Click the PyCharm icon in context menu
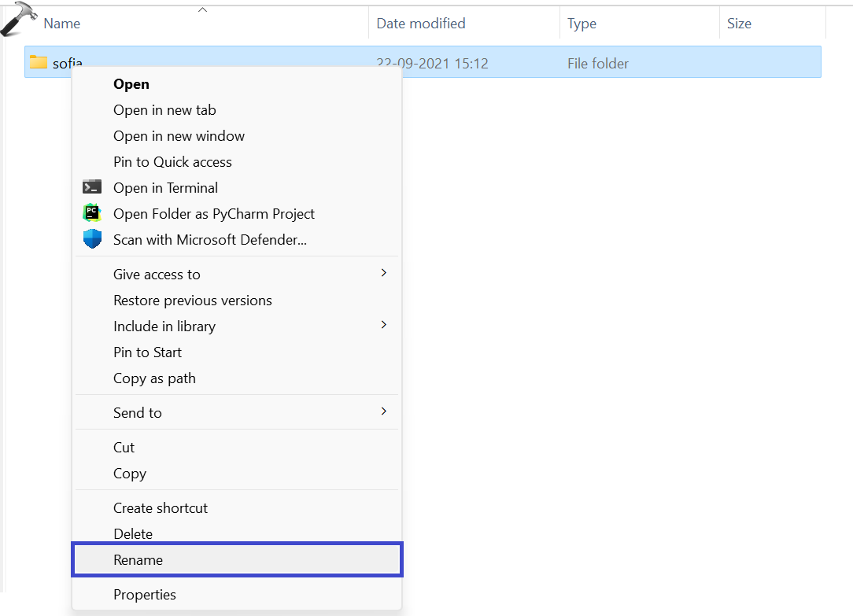This screenshot has height=616, width=853. tap(92, 213)
